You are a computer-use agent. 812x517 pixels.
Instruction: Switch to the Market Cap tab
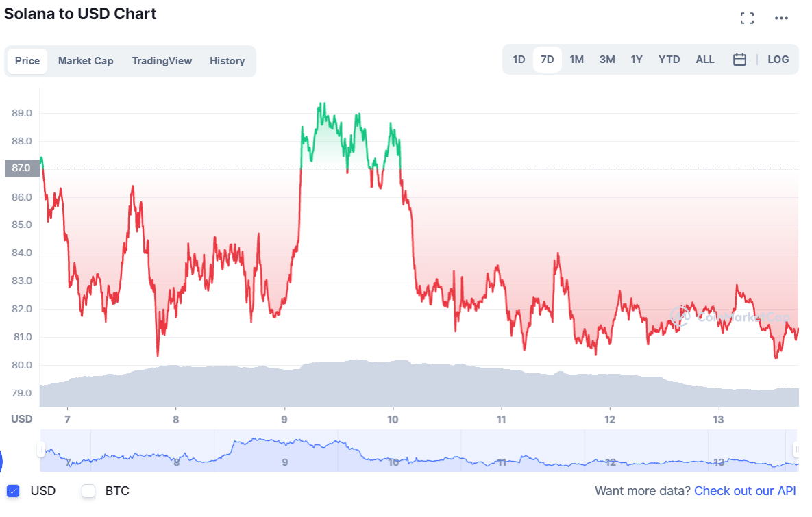pos(86,61)
